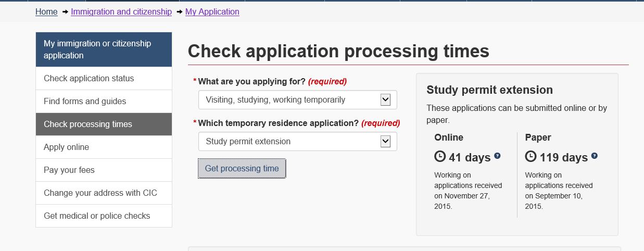Viewport: 644px width, 251px height.
Task: Open Immigration and citizenship breadcrumb link
Action: (121, 11)
